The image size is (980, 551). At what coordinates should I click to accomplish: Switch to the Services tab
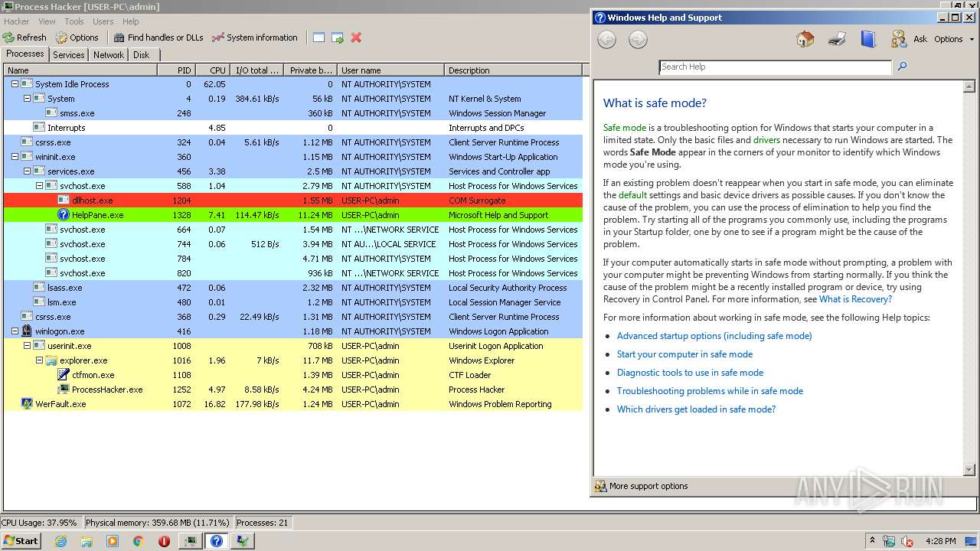69,55
